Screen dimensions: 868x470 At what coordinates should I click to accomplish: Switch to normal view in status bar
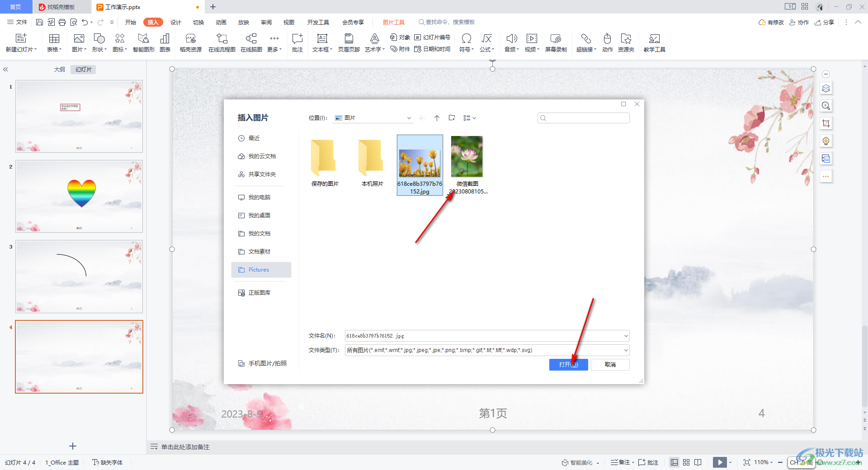pos(674,462)
